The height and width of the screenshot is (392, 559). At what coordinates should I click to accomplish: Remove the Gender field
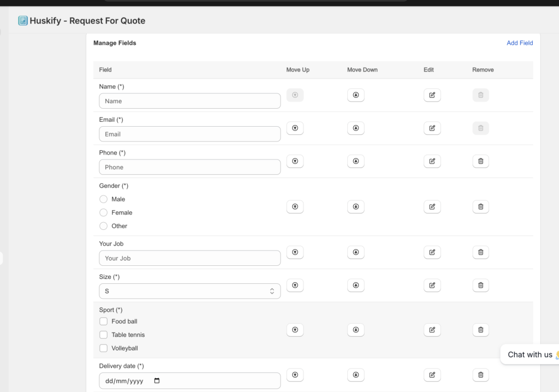click(x=480, y=207)
